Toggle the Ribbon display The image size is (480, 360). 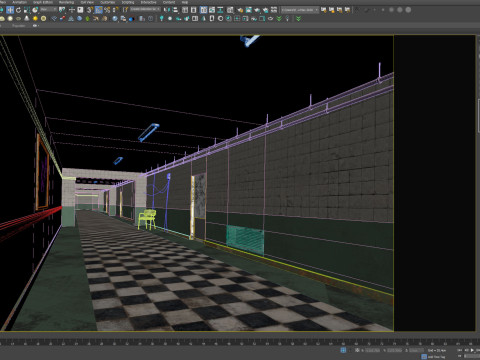(x=203, y=10)
